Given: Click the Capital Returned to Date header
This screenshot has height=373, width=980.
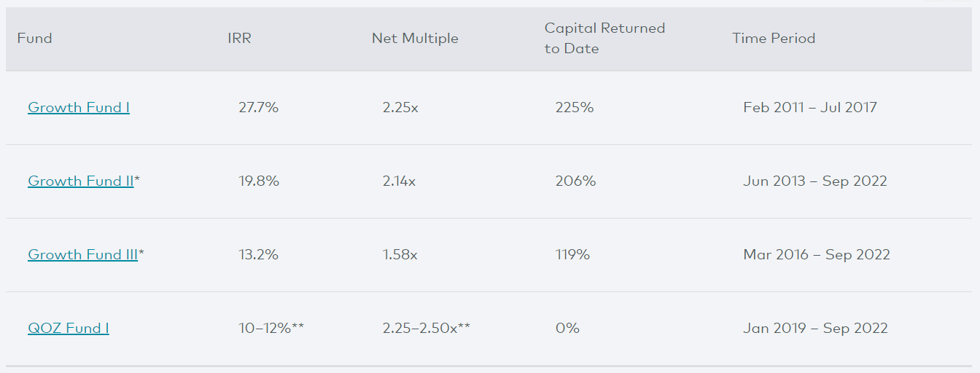Looking at the screenshot, I should pyautogui.click(x=605, y=39).
